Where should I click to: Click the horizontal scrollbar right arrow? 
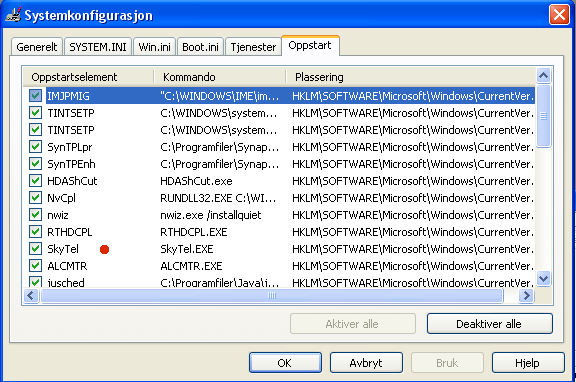click(526, 295)
